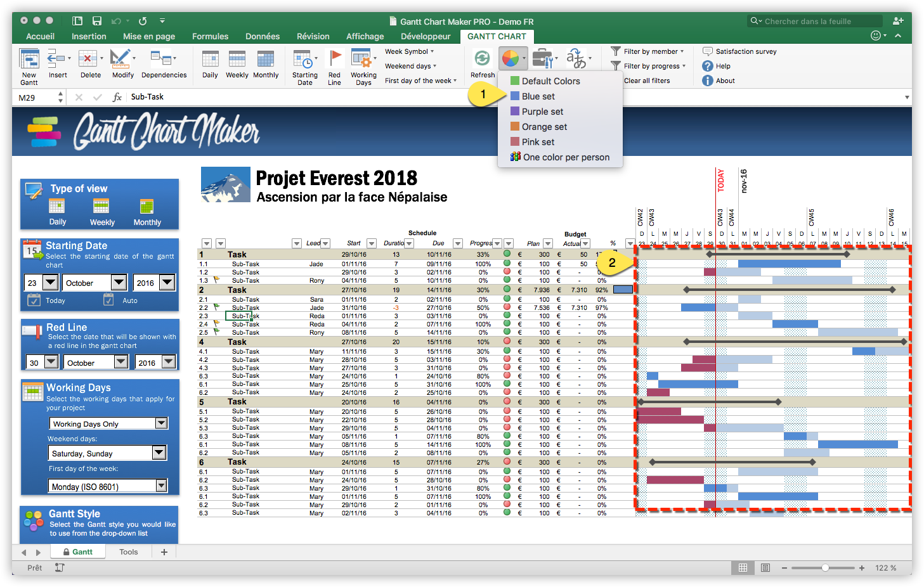The width and height of the screenshot is (924, 587).
Task: Open the toolbox briefcase icon
Action: pos(543,59)
